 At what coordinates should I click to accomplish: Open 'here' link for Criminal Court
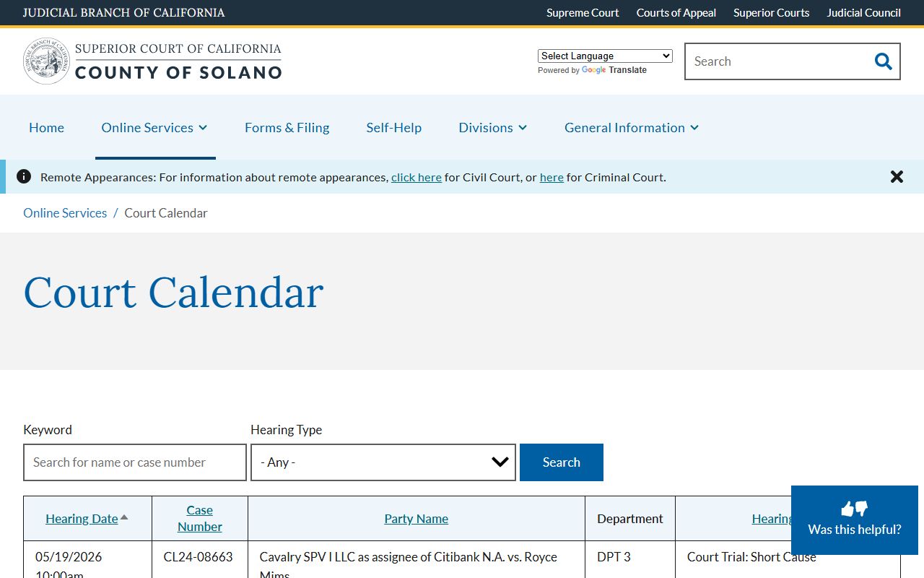552,177
